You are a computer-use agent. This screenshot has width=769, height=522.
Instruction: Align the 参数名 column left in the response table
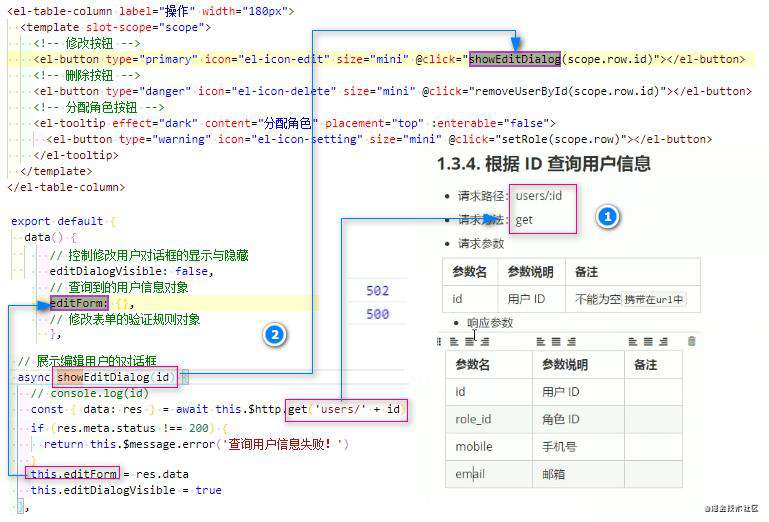click(454, 341)
